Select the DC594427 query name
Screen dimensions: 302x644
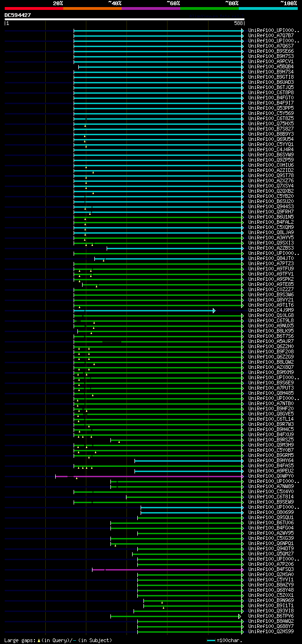[18, 15]
